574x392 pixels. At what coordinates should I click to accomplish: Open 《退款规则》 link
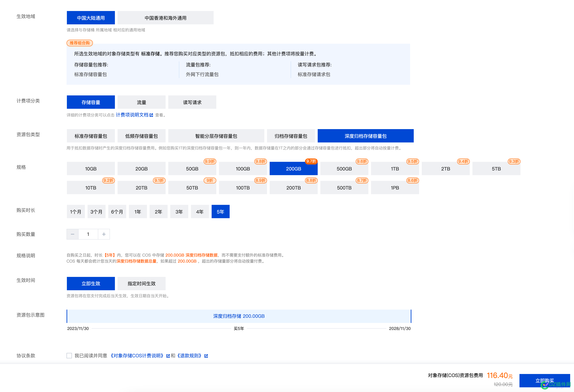point(189,356)
